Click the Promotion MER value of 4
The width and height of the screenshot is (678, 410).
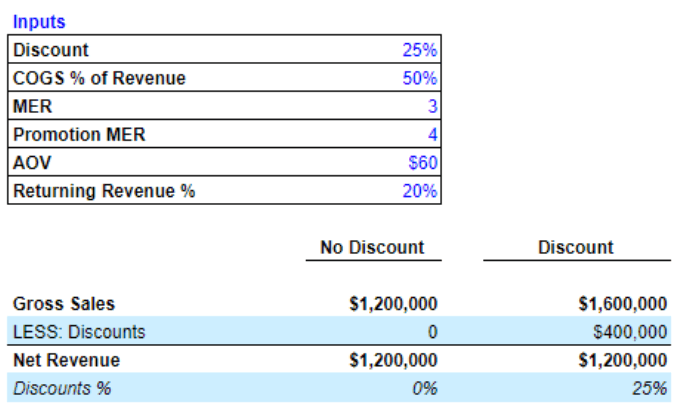(x=431, y=135)
